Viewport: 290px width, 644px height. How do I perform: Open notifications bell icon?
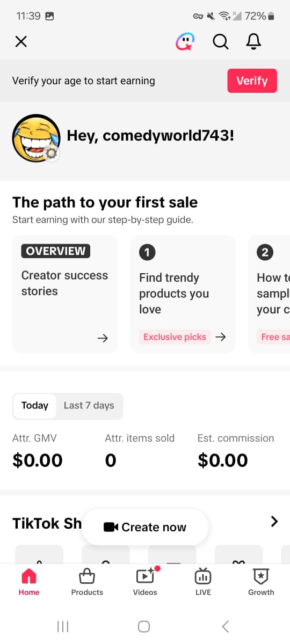coord(253,41)
